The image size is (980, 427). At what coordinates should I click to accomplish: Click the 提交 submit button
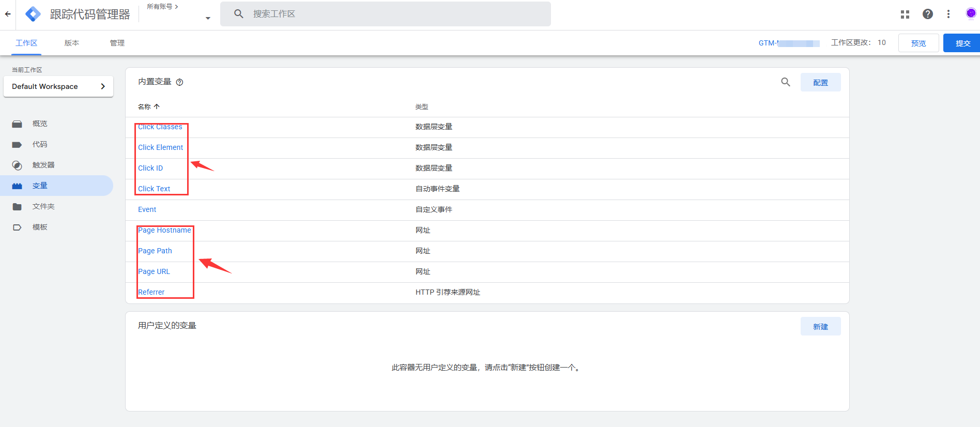[x=962, y=43]
